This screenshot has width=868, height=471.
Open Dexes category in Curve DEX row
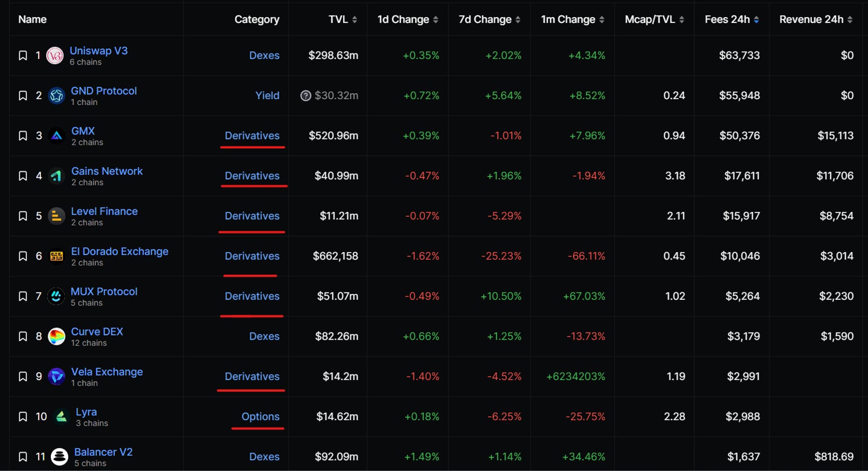(x=264, y=336)
